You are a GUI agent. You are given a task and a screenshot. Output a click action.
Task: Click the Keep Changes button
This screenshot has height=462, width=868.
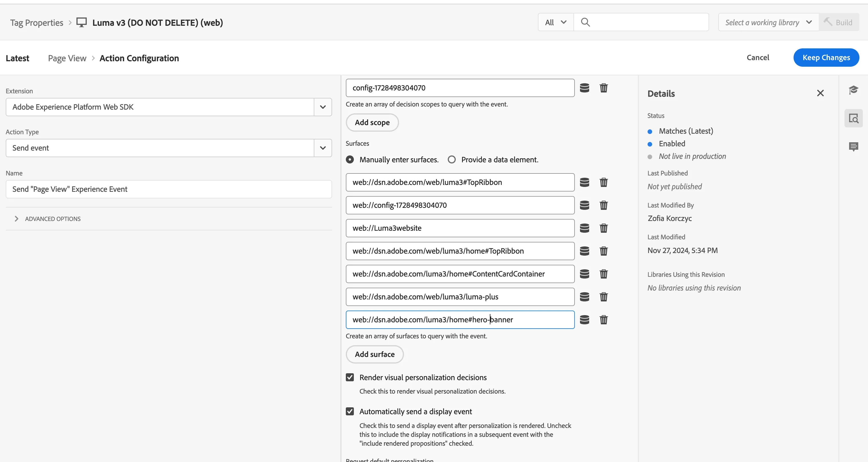(x=826, y=58)
